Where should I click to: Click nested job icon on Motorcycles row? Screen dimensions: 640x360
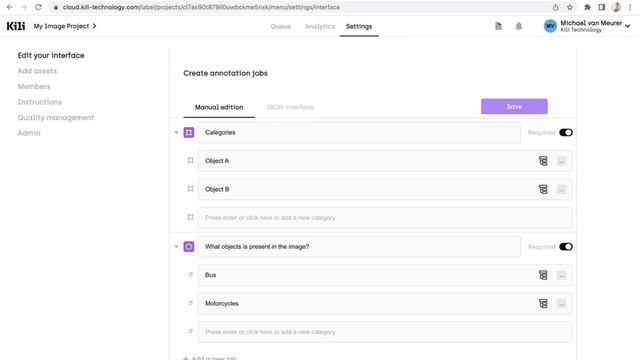pos(543,304)
